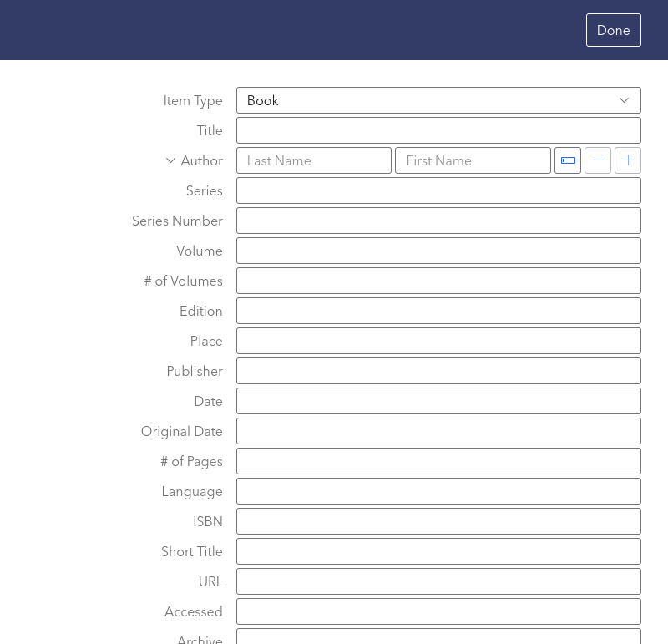668x644 pixels.
Task: Remove the author row with minus icon
Action: 598,160
